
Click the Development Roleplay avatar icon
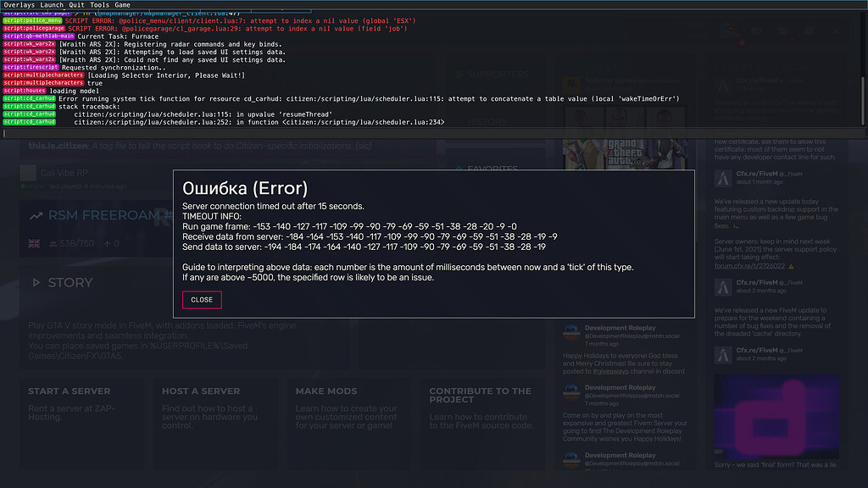pos(570,330)
